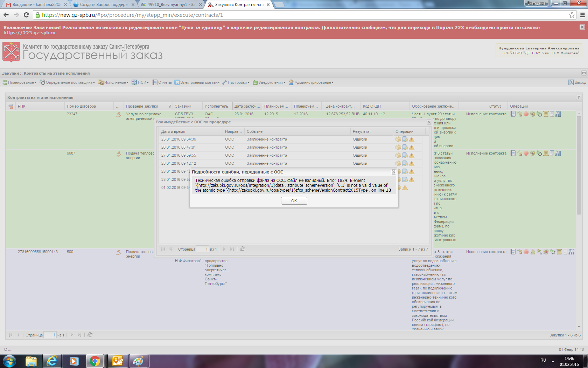Switch to '49910_Bezymyannyi1' browser tab
This screenshot has width=588, height=368.
coord(171,5)
